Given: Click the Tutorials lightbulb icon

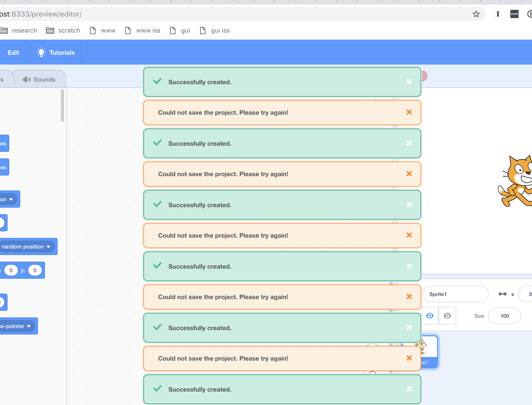Looking at the screenshot, I should [41, 52].
